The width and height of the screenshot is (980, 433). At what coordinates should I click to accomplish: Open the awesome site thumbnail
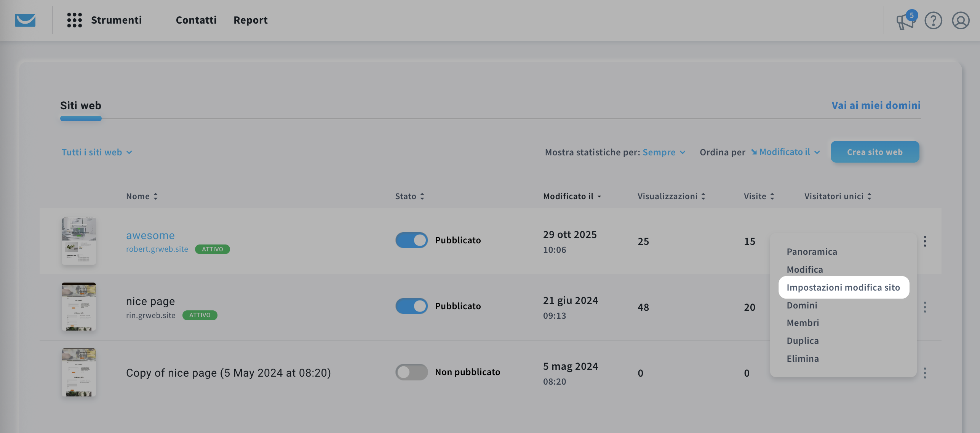point(79,241)
